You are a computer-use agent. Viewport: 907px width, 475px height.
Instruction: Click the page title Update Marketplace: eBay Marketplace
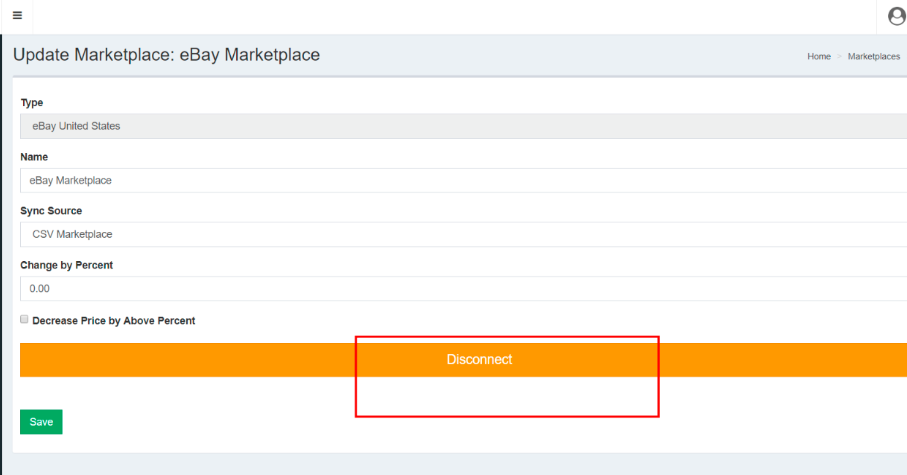point(167,54)
